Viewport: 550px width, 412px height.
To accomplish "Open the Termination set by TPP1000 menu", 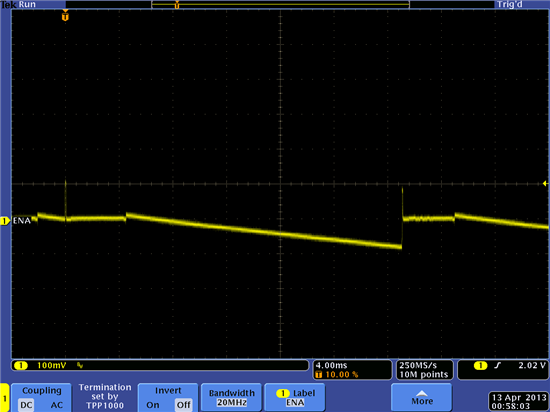I will 105,397.
